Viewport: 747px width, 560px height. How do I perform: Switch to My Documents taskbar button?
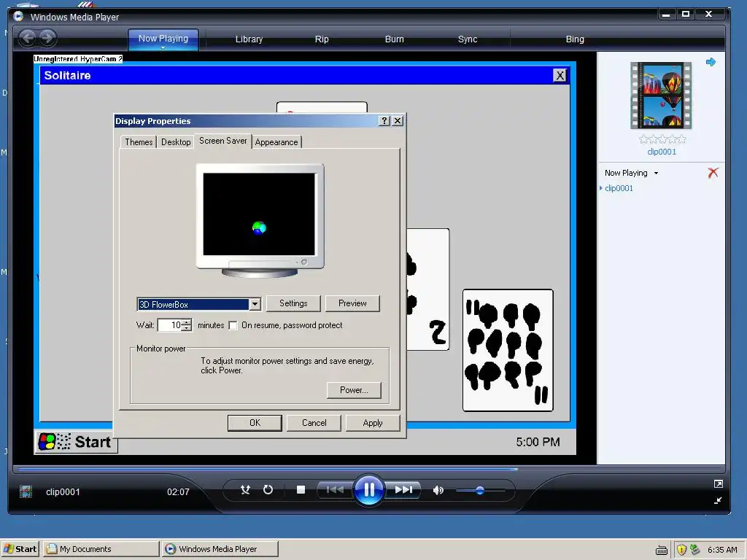(x=101, y=549)
